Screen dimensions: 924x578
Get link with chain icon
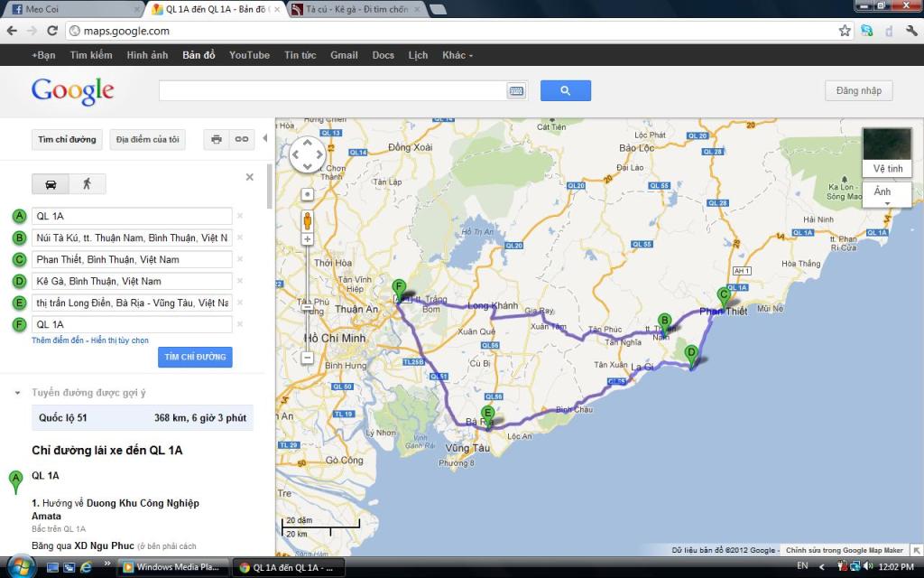click(x=242, y=139)
